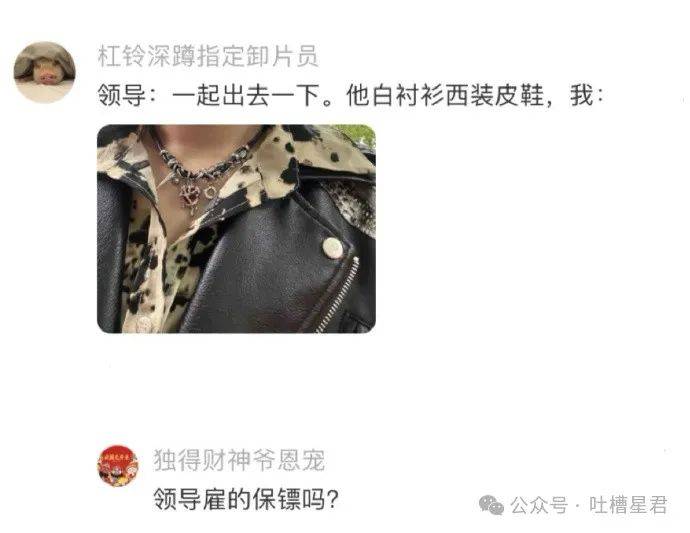Click the metal zipper on leather jacket
Screen dimensions: 690x533
click(x=338, y=294)
